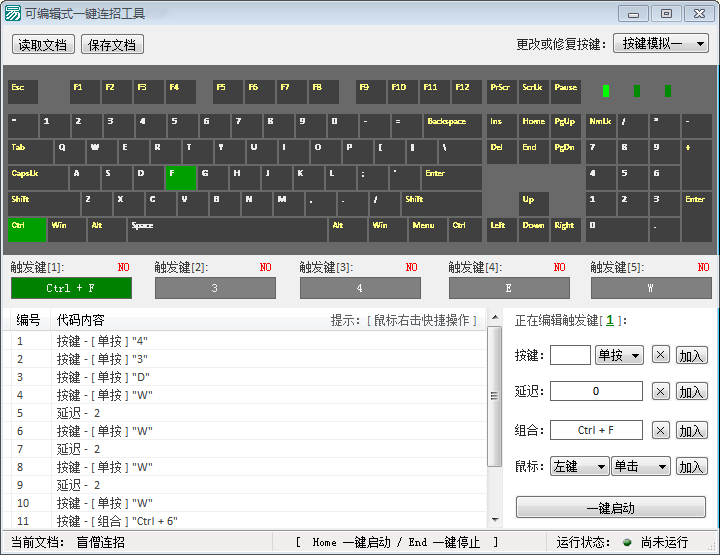Clear the 按键 field with its X button
This screenshot has width=720, height=555.
(660, 355)
